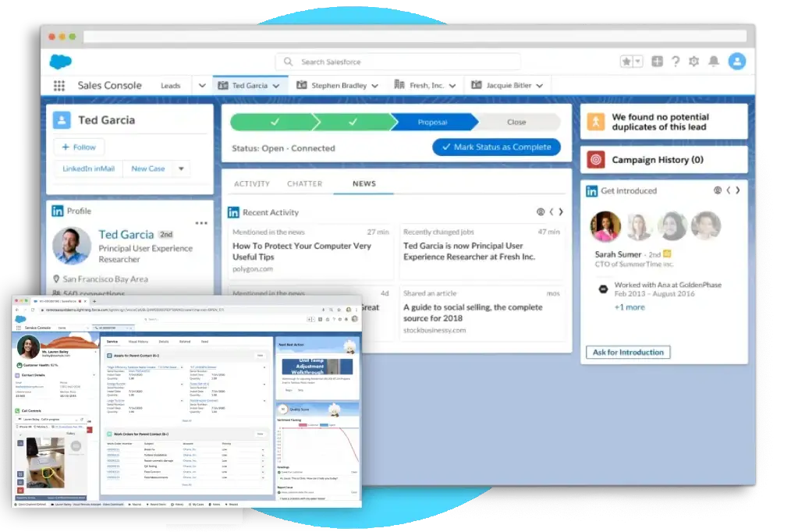Click the +1 more link
The height and width of the screenshot is (532, 798).
tap(630, 307)
